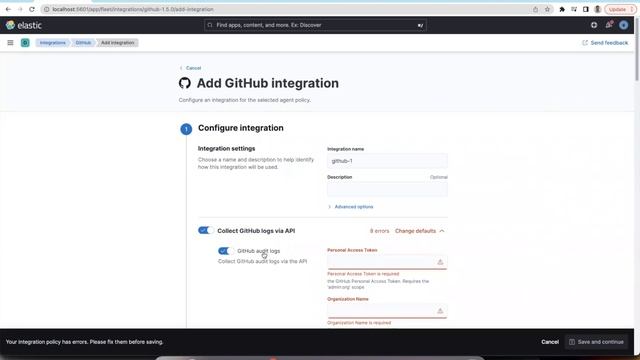Click the browser media control icon

click(574, 9)
